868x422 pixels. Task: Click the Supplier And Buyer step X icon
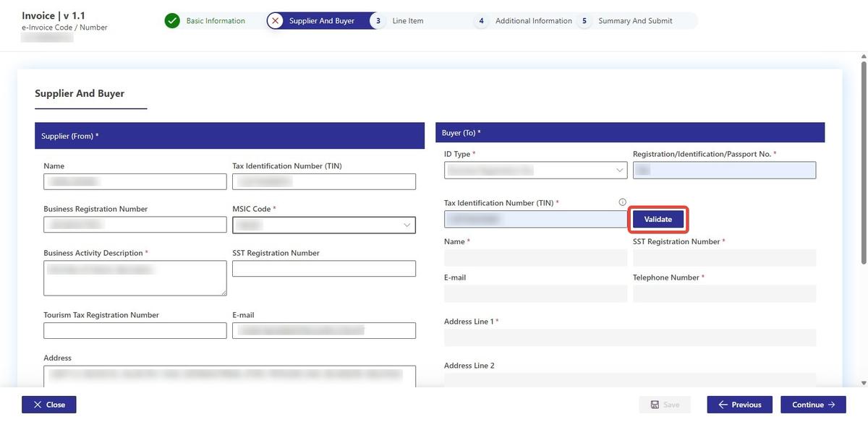coord(275,21)
